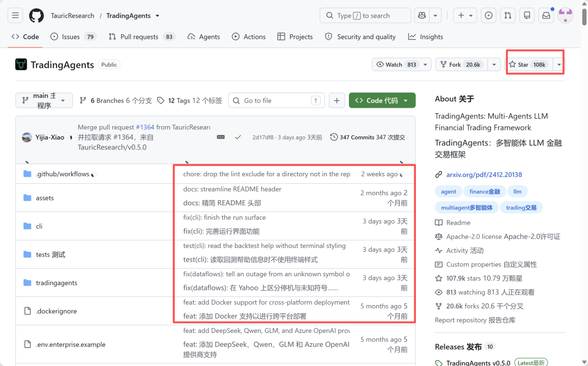Select the 'multiagent' topic tag

click(x=467, y=208)
